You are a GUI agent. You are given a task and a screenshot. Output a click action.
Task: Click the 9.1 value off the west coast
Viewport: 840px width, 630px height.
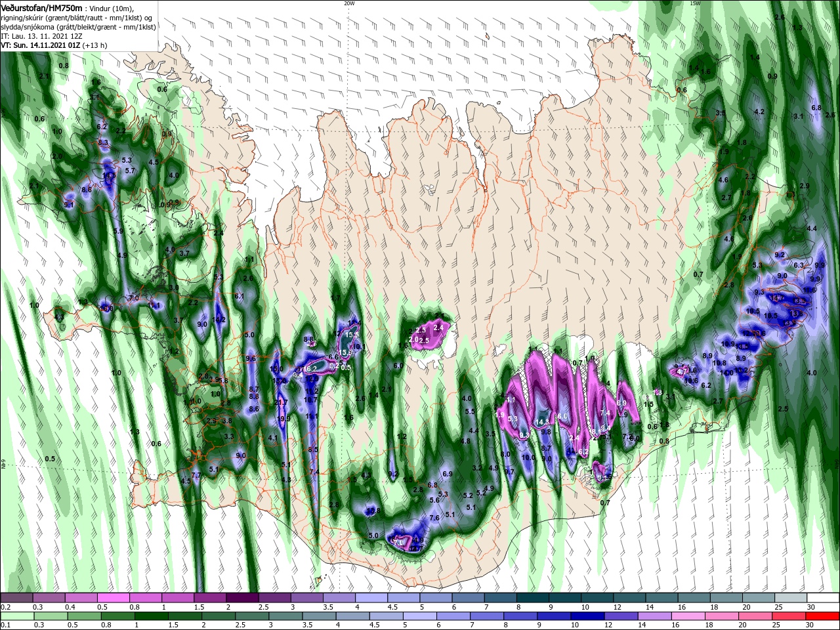69,205
